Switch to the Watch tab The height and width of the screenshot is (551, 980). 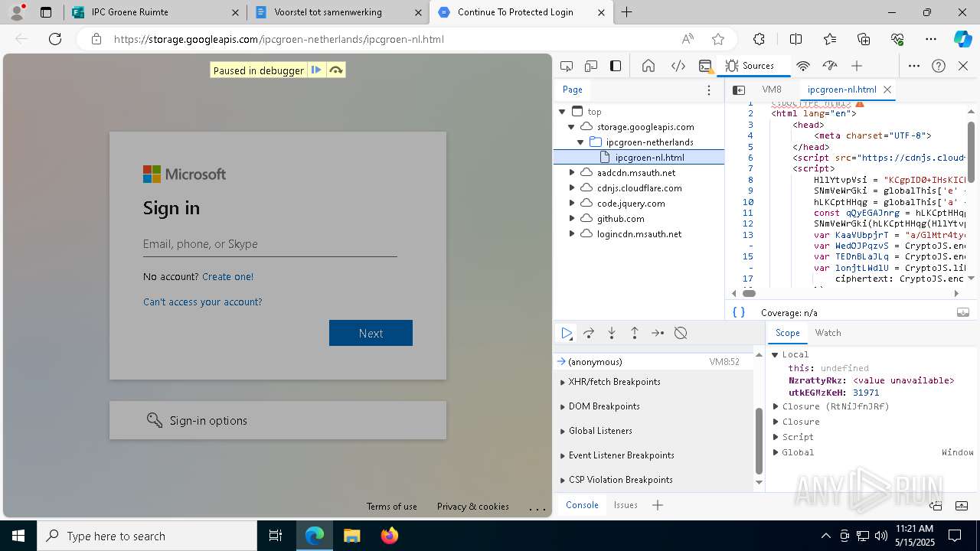828,333
